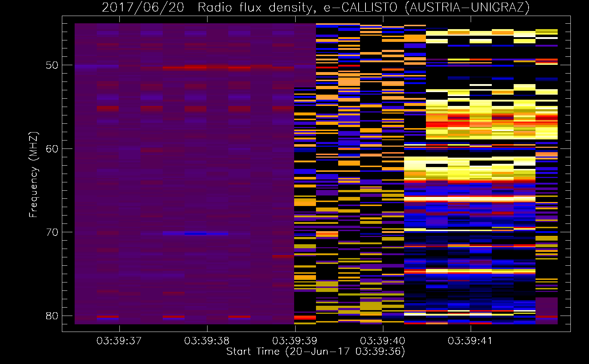Viewport: 589px width, 364px height.
Task: Click the plot title "2017/06/20 Radio flux density, e-CALLISTO (AUSTRIA-UNIGRAZ)"
Action: (x=316, y=7)
